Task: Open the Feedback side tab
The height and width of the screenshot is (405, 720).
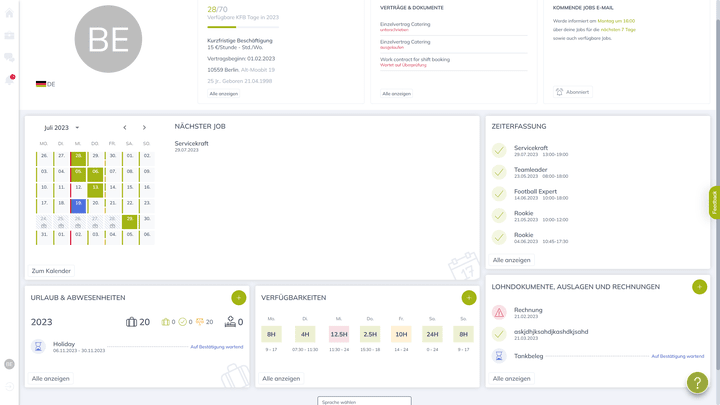Action: click(714, 202)
